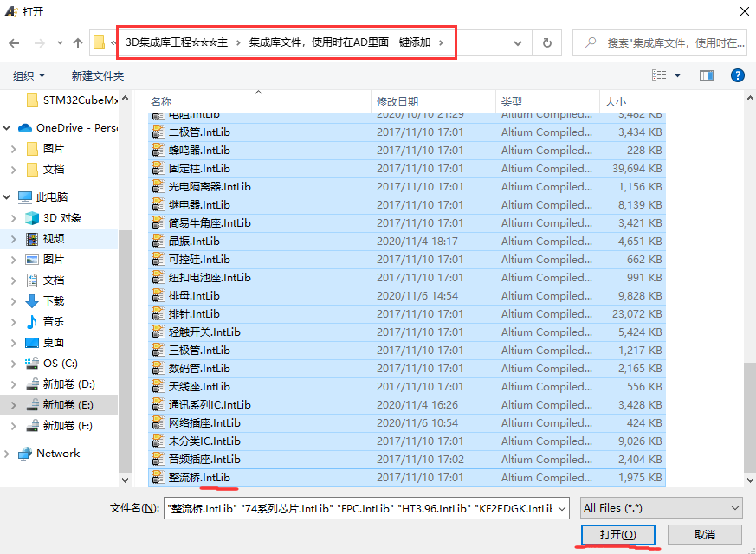Viewport: 756px width, 554px height.
Task: Click the 光电隔离器.IntLib file icon
Action: pos(158,186)
